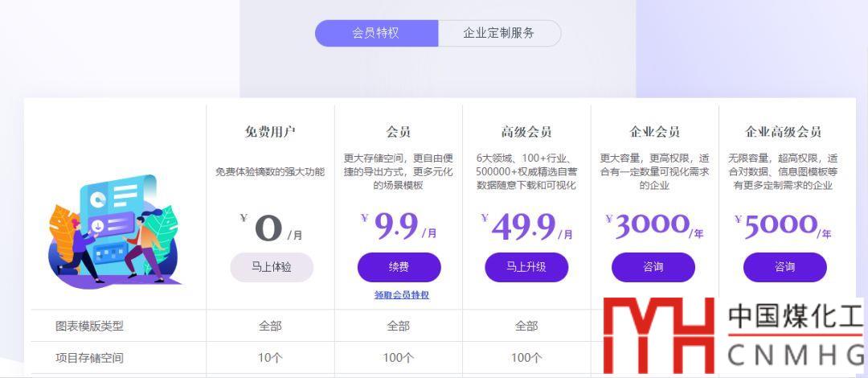Click the 续费 button
Image resolution: width=868 pixels, height=378 pixels.
(x=399, y=267)
